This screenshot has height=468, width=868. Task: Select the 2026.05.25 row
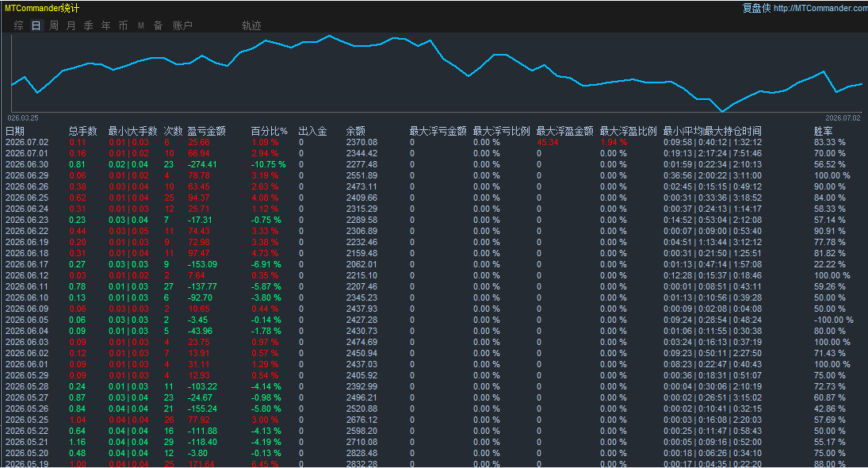(434, 420)
